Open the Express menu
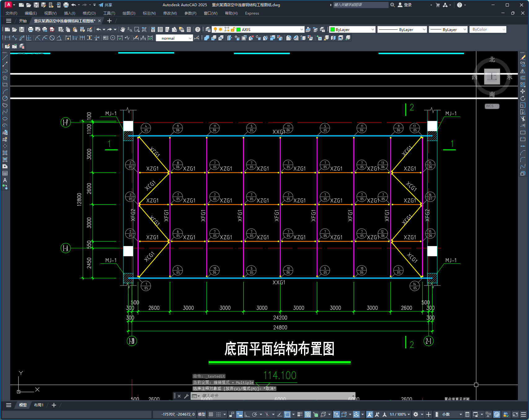The width and height of the screenshot is (529, 420). click(x=252, y=13)
